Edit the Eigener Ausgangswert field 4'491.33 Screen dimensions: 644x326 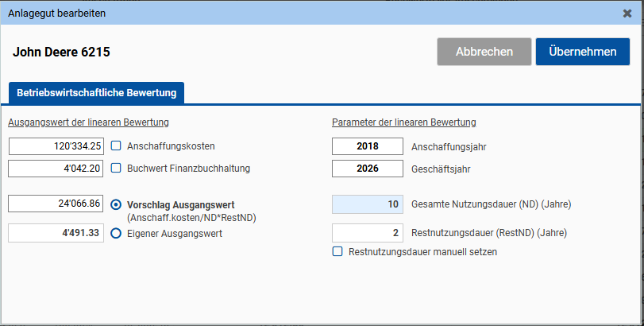(56, 233)
